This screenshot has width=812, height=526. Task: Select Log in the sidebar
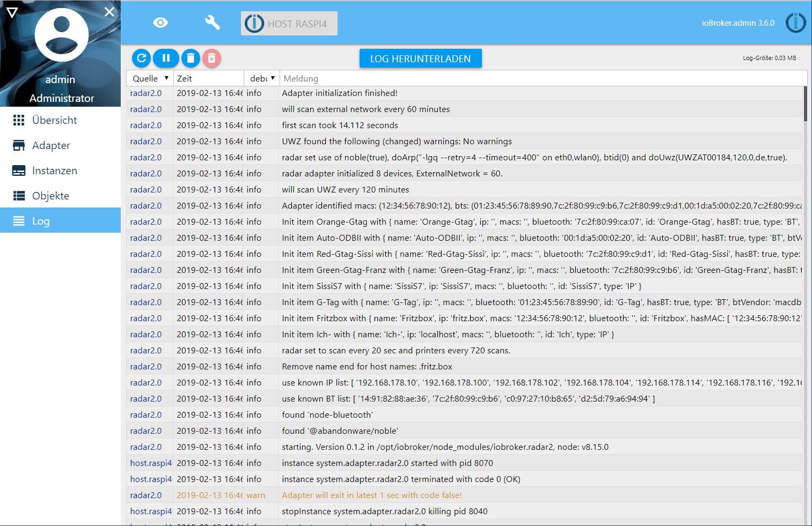point(60,220)
